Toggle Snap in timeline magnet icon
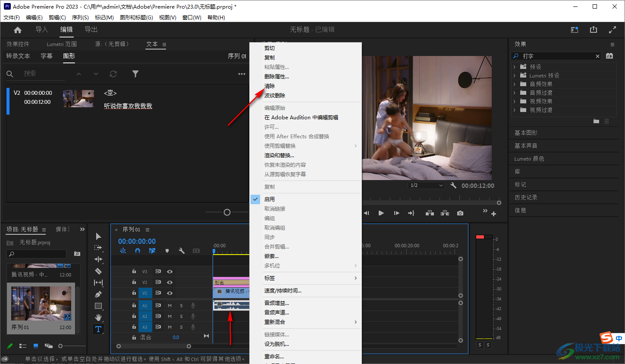625x364 pixels. pyautogui.click(x=138, y=251)
